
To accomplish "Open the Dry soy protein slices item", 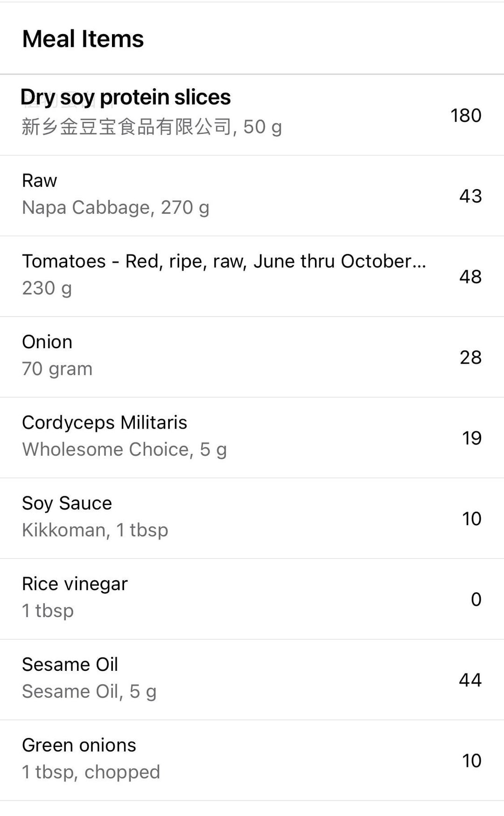I will pyautogui.click(x=126, y=97).
